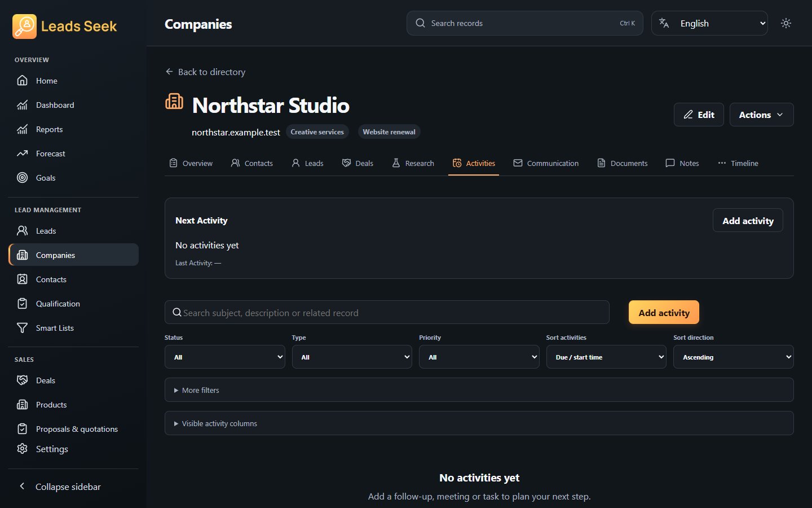The width and height of the screenshot is (812, 508).
Task: Open the Products page
Action: (x=73, y=405)
